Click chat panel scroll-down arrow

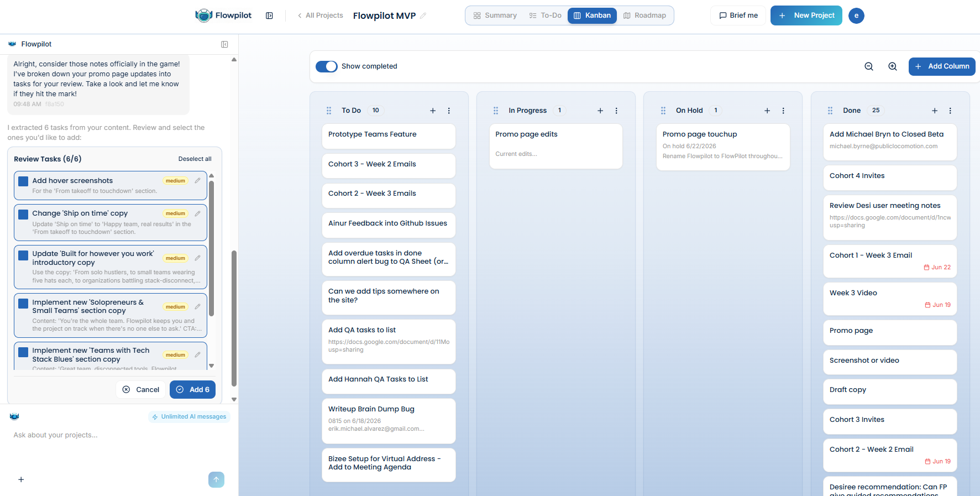[234, 399]
